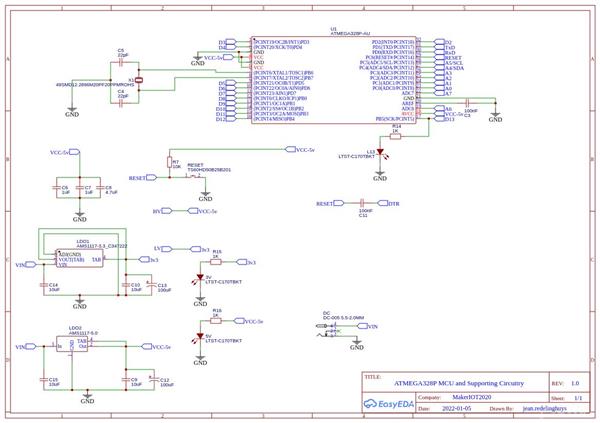Select resistor R7 10K symbol
The width and height of the screenshot is (600, 423).
coord(170,162)
